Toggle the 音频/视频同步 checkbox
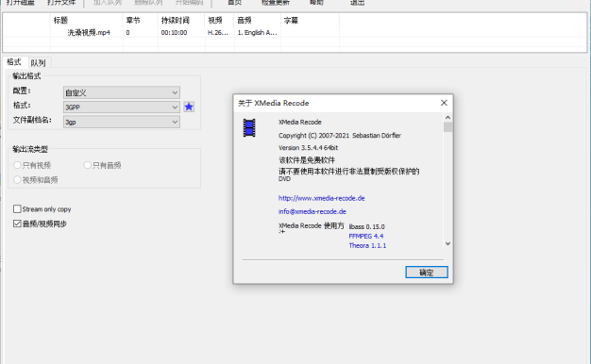 coord(17,223)
